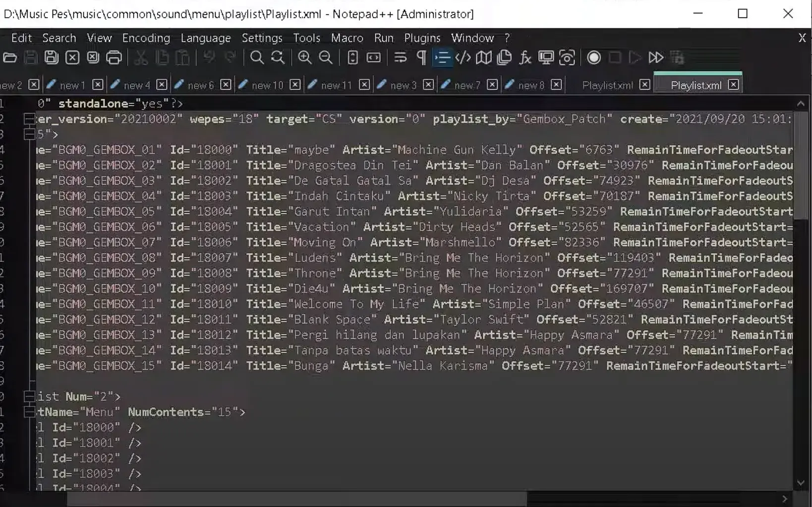
Task: Click the focus-frame camera toolbar icon
Action: [567, 58]
